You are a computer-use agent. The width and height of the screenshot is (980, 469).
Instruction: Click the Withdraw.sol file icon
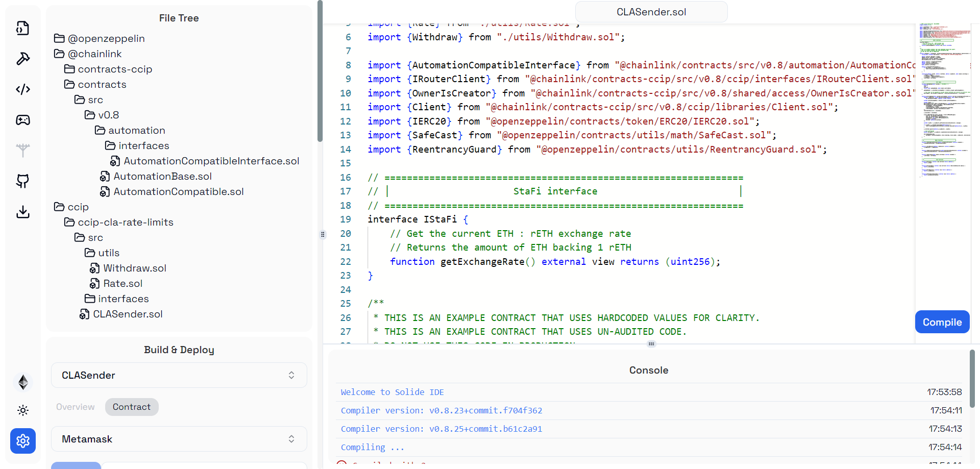95,268
